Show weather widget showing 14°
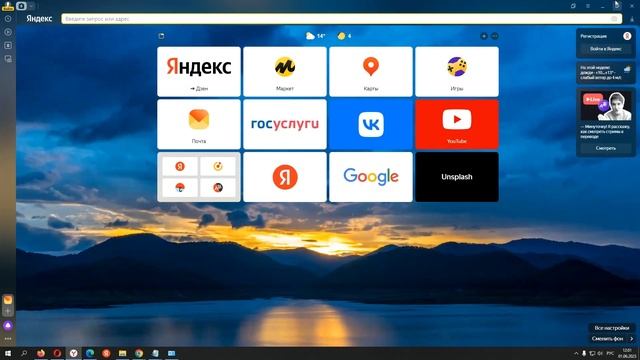The image size is (640, 360). pyautogui.click(x=316, y=36)
